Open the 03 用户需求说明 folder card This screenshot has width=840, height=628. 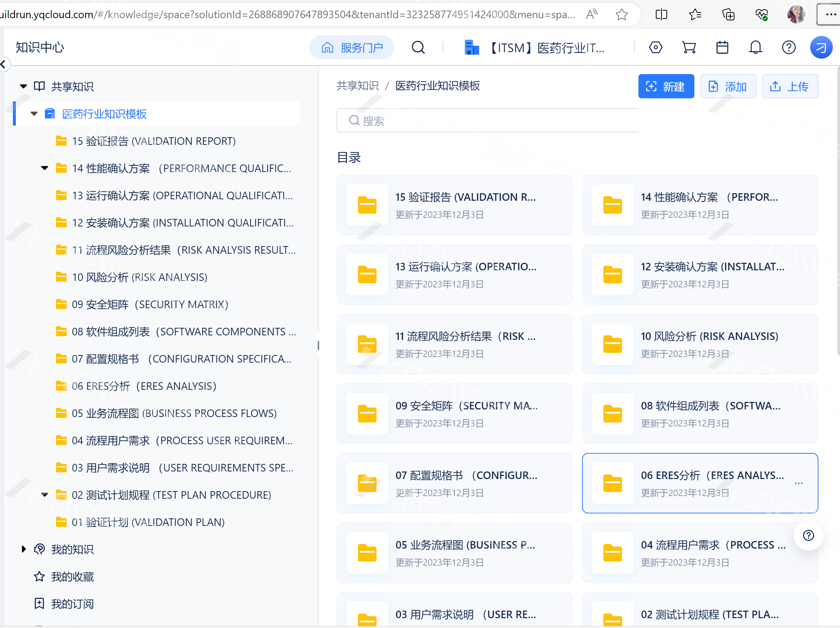[x=455, y=609]
